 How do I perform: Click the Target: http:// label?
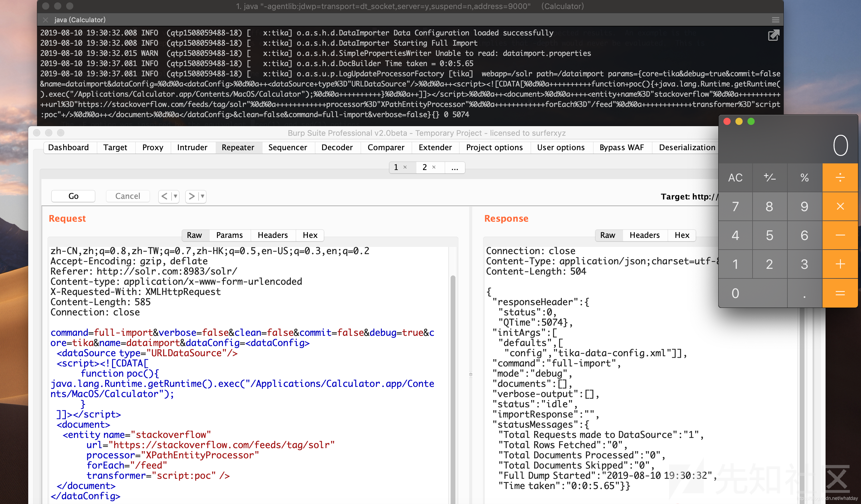pos(689,197)
